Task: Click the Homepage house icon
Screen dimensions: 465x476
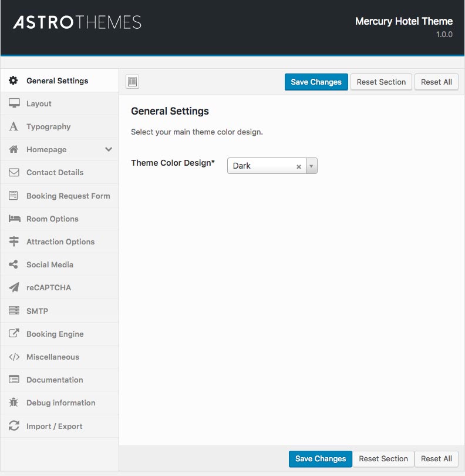Action: point(14,149)
